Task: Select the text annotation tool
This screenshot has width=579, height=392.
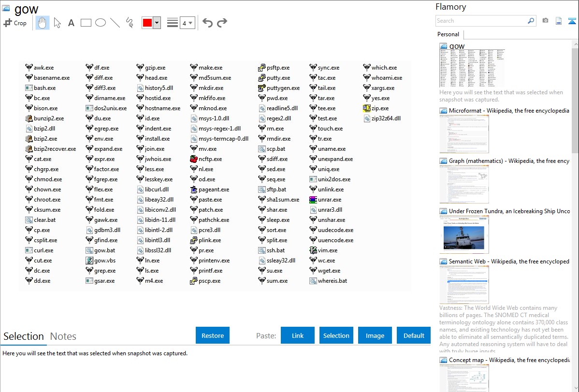Action: [x=71, y=23]
